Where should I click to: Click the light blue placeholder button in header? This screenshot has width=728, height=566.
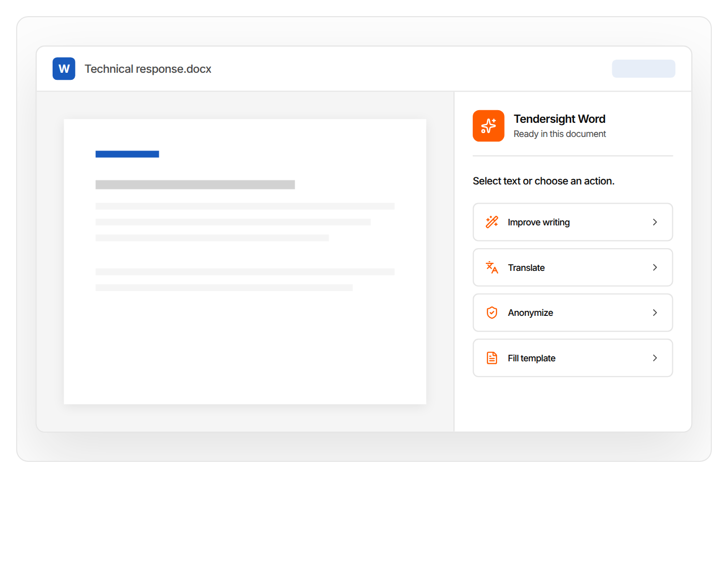(x=644, y=69)
